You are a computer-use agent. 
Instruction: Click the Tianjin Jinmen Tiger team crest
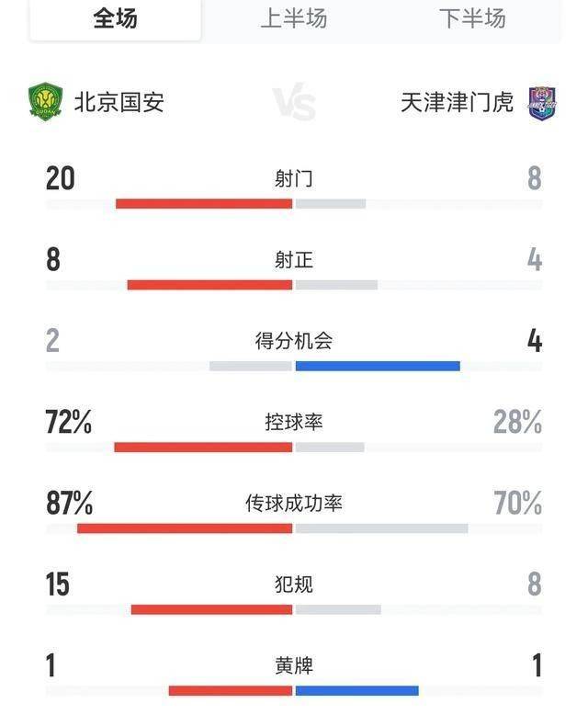(542, 102)
